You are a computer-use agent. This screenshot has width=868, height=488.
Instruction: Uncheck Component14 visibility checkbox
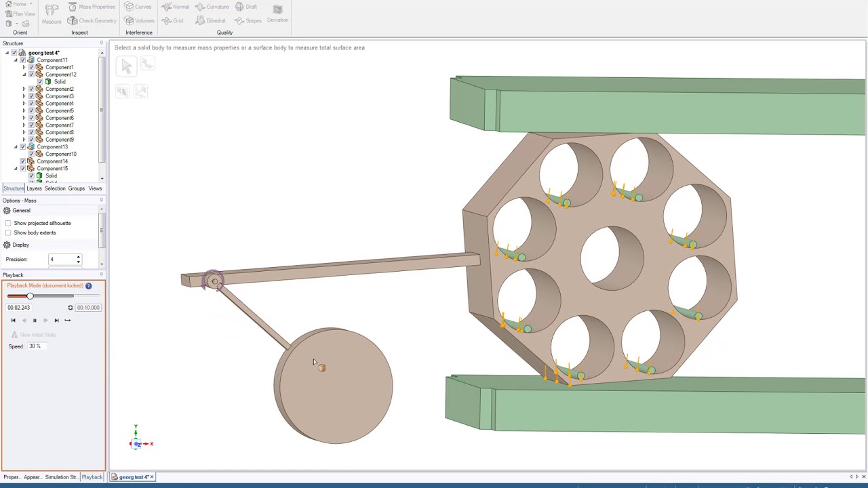tap(22, 161)
